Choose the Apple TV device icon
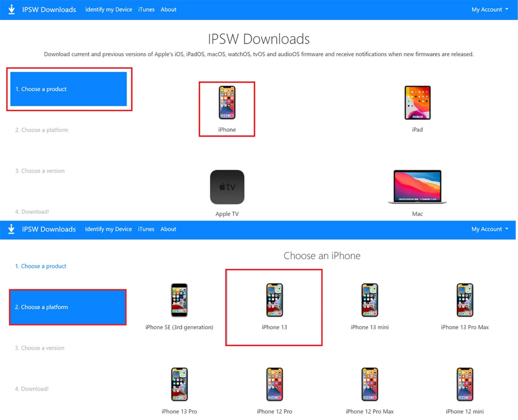 [x=227, y=187]
